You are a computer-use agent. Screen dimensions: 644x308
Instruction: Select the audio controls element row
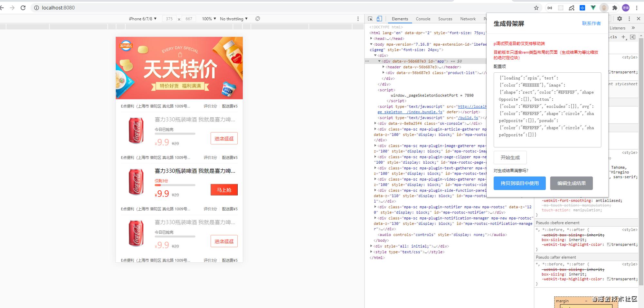(442, 235)
